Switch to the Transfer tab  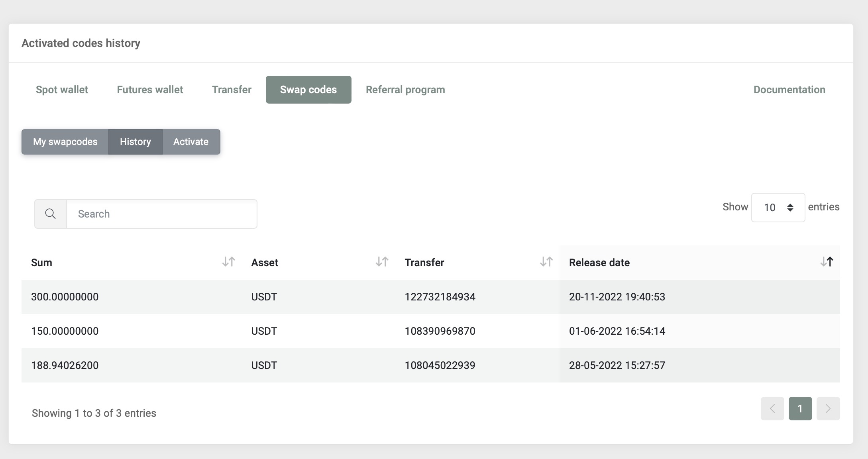point(232,90)
